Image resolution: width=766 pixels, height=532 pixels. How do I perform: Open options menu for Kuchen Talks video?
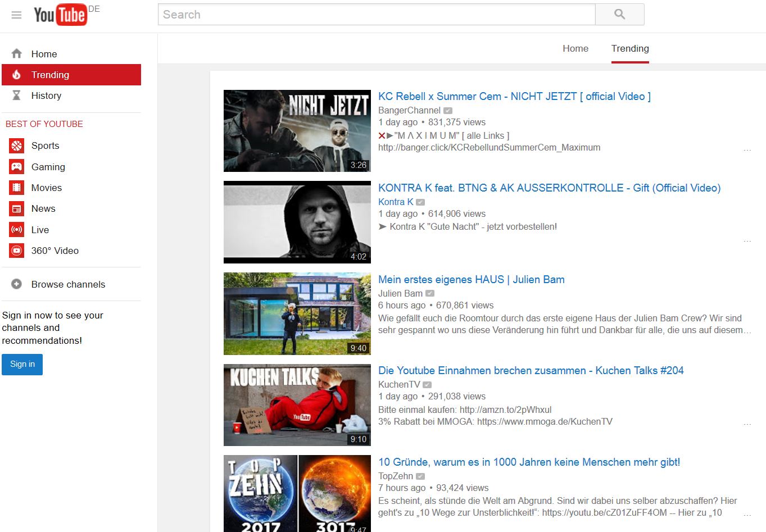click(x=747, y=424)
